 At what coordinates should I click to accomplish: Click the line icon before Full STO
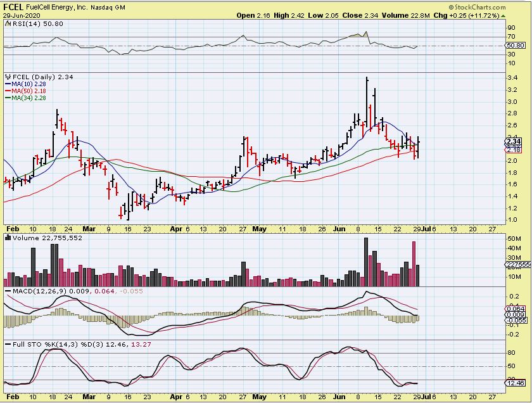8,344
